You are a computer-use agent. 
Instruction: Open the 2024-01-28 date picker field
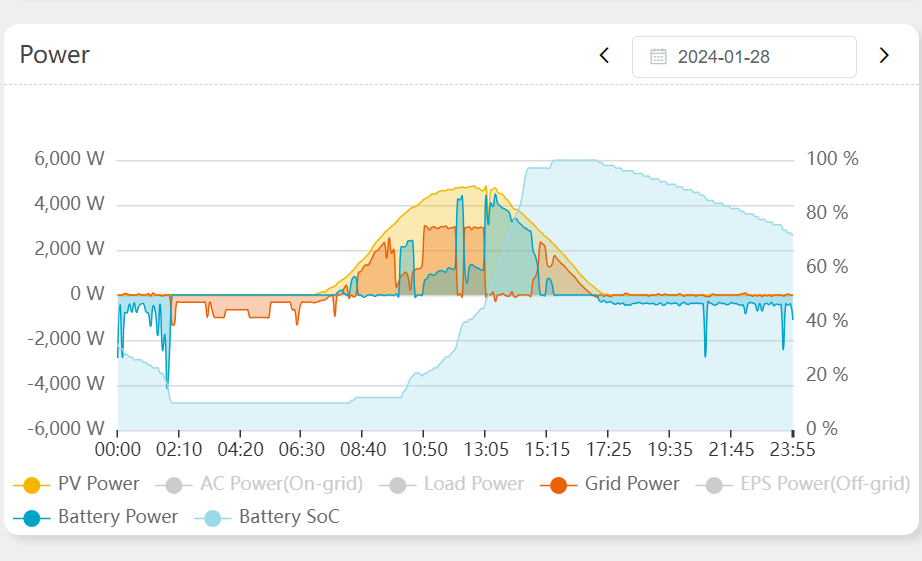[x=744, y=57]
